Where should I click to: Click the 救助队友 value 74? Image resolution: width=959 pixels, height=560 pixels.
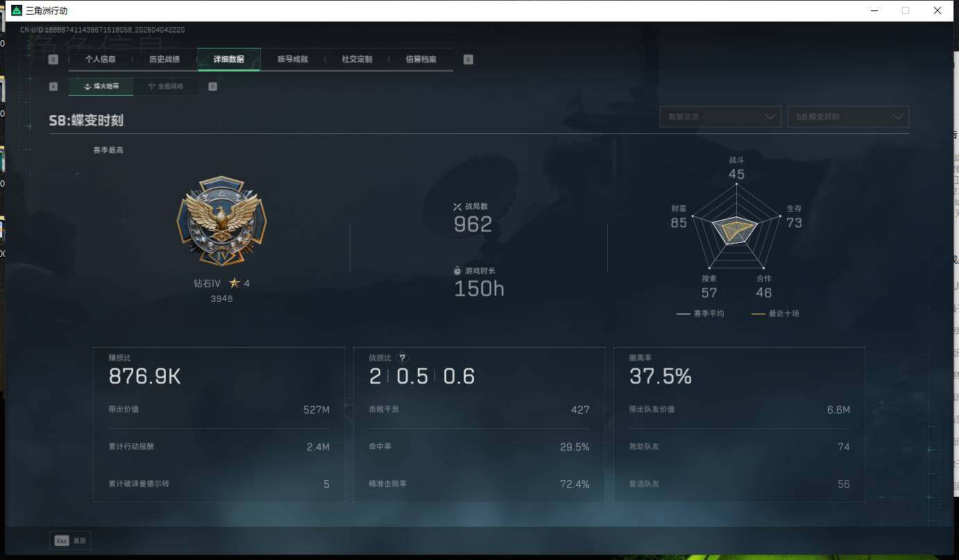(844, 447)
